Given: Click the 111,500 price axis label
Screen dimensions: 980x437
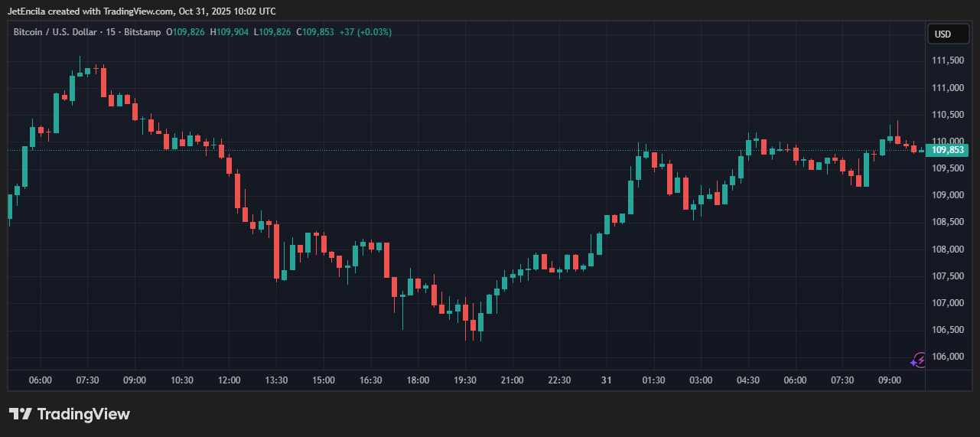Looking at the screenshot, I should point(946,60).
